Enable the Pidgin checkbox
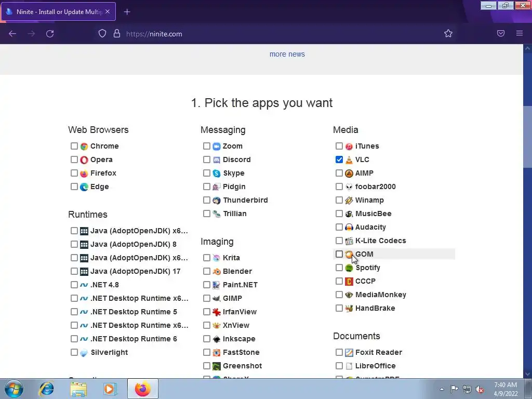This screenshot has height=399, width=532. (207, 187)
